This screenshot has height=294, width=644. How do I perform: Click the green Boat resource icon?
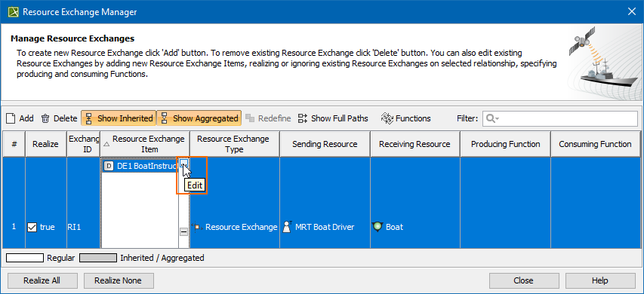point(377,227)
